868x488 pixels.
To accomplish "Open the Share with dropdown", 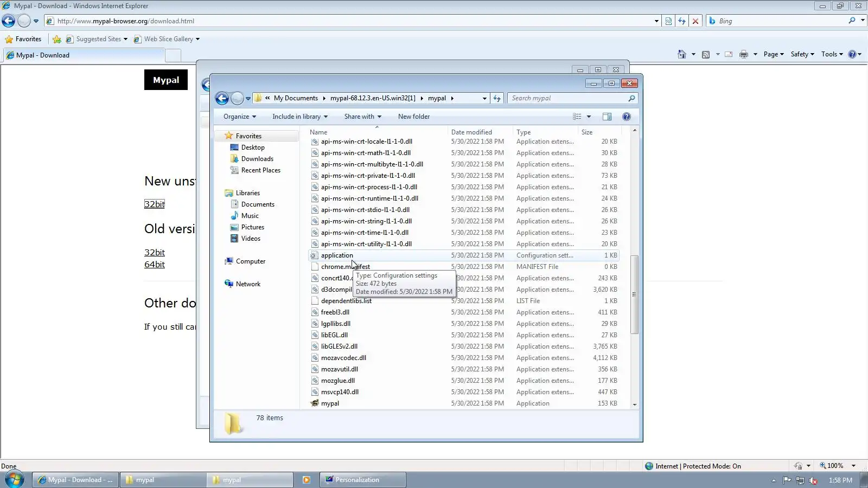I will point(363,117).
